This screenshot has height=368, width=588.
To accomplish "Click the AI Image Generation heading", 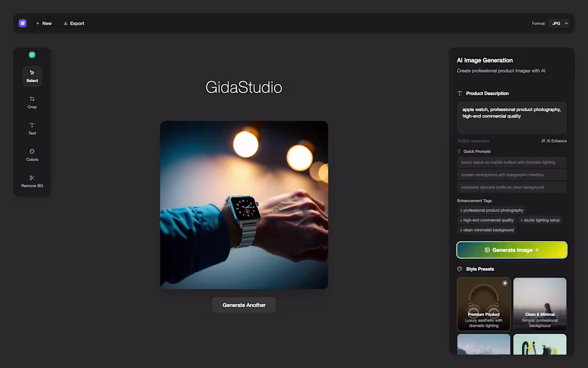I will click(x=484, y=60).
